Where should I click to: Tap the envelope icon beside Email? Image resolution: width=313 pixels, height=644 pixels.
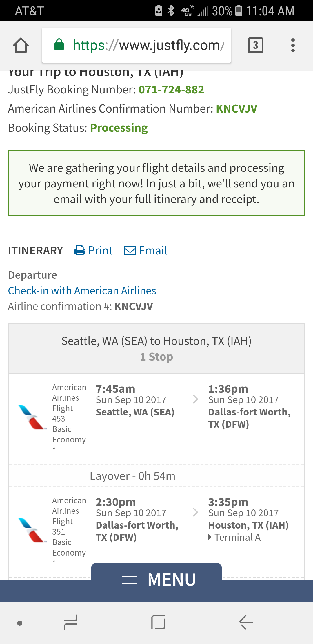[130, 250]
